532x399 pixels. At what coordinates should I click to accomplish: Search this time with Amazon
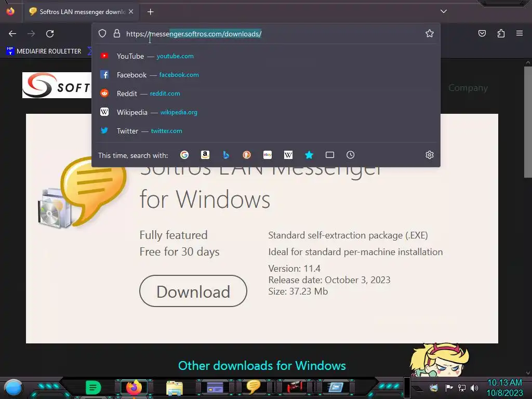pos(205,155)
